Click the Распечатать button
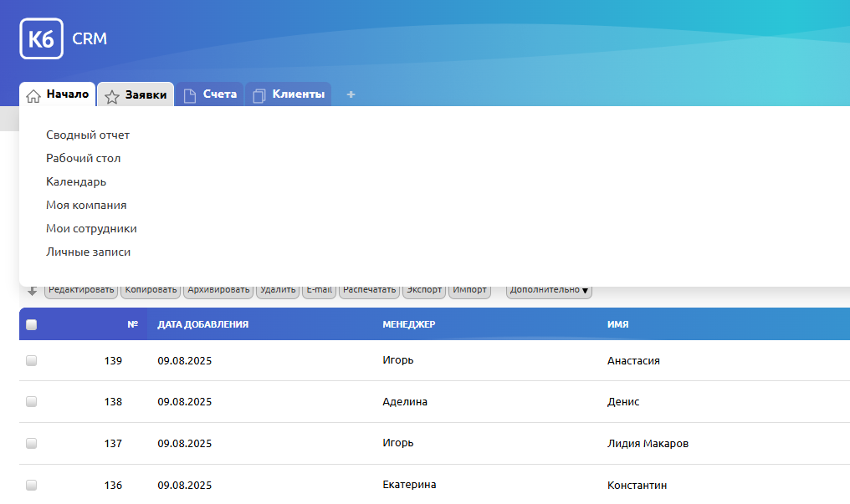 [x=369, y=290]
